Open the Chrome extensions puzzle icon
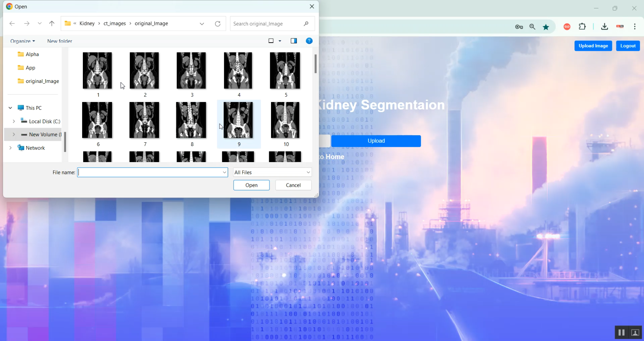 pyautogui.click(x=582, y=27)
